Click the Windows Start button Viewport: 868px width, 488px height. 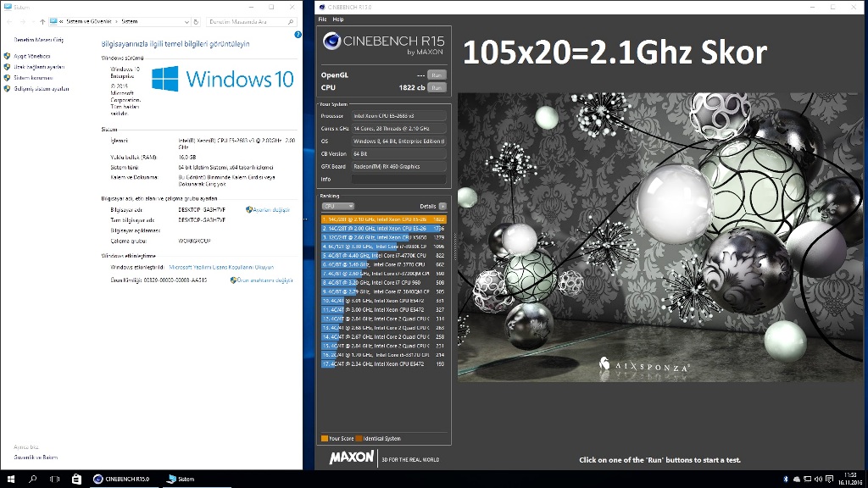pos(9,479)
